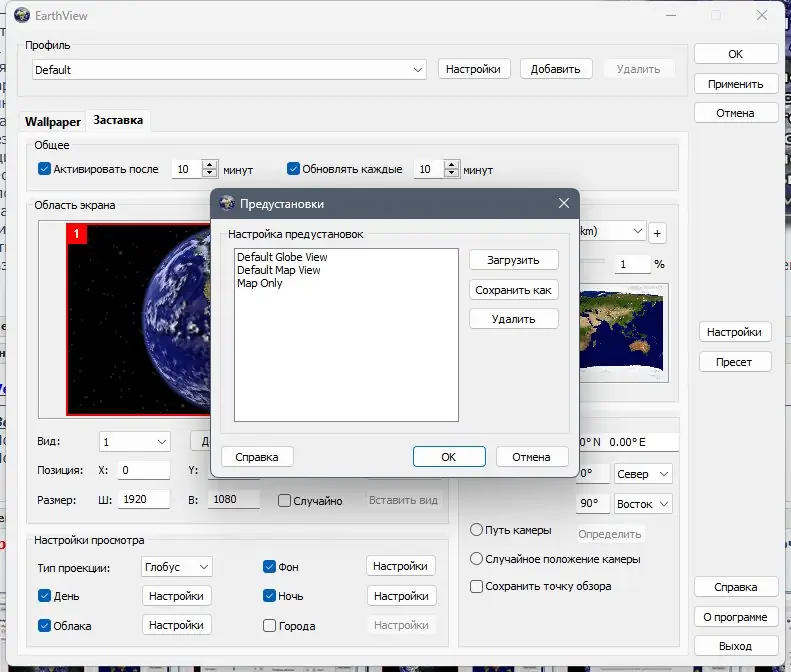The height and width of the screenshot is (672, 791).
Task: Open the Вид dropdown showing 1
Action: coord(135,442)
